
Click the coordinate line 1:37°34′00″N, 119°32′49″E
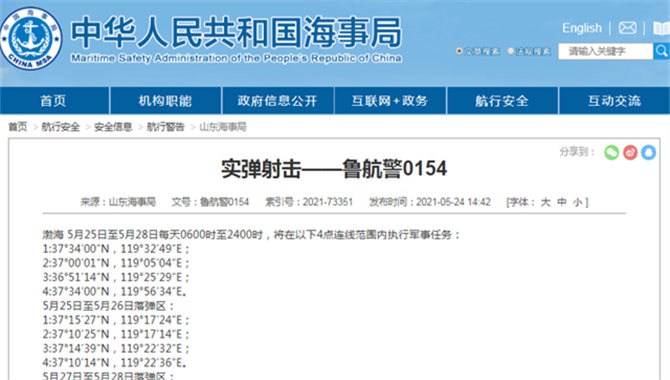pyautogui.click(x=116, y=249)
